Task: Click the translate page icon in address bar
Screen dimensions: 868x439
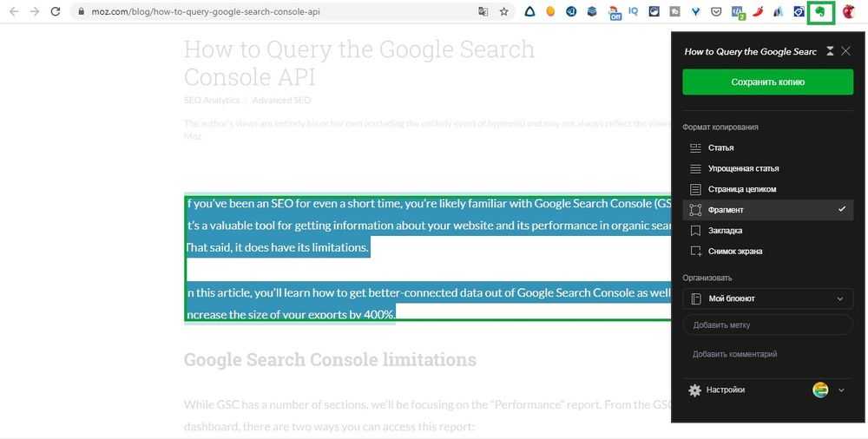Action: 483,12
